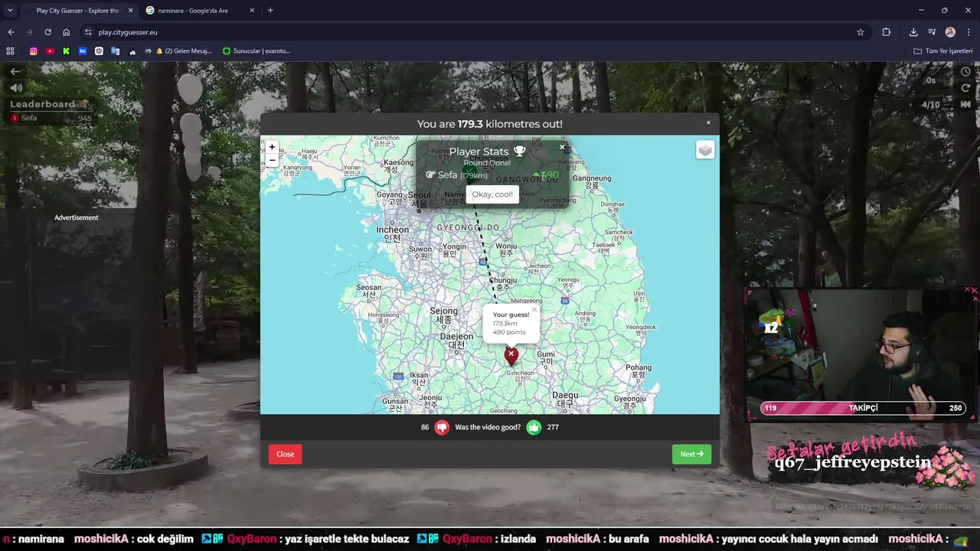Click the browser back button
Image resolution: width=980 pixels, height=551 pixels.
pos(11,32)
